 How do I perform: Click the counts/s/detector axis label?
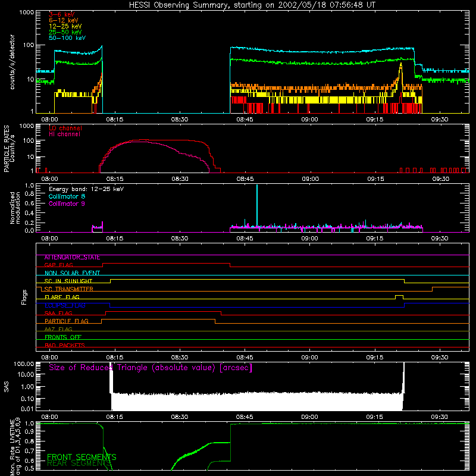pos(12,62)
